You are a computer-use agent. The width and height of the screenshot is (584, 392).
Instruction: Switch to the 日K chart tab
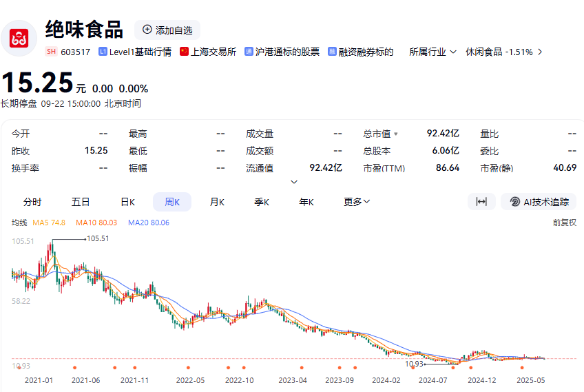(x=127, y=202)
